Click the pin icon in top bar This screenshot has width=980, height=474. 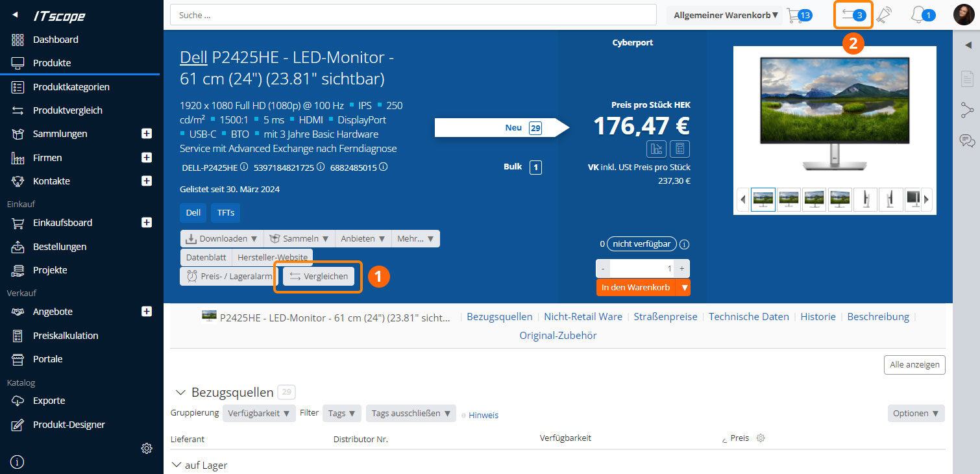point(885,15)
